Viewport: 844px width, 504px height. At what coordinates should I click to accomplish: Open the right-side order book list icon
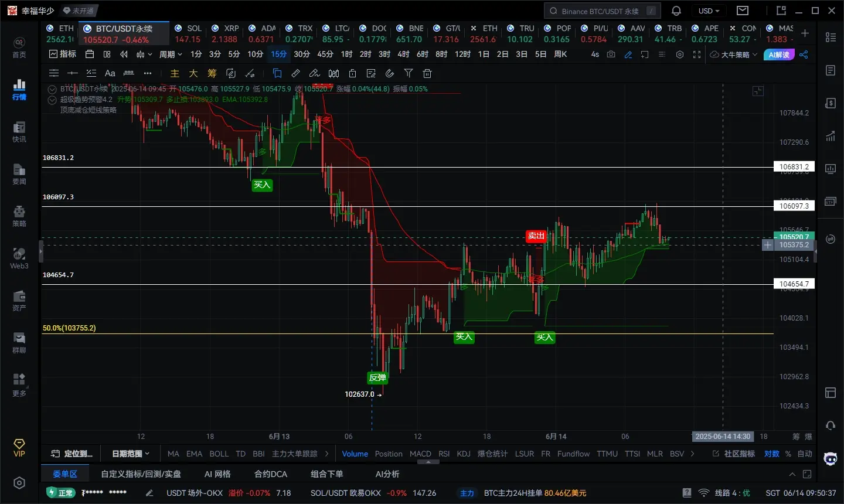(x=831, y=37)
